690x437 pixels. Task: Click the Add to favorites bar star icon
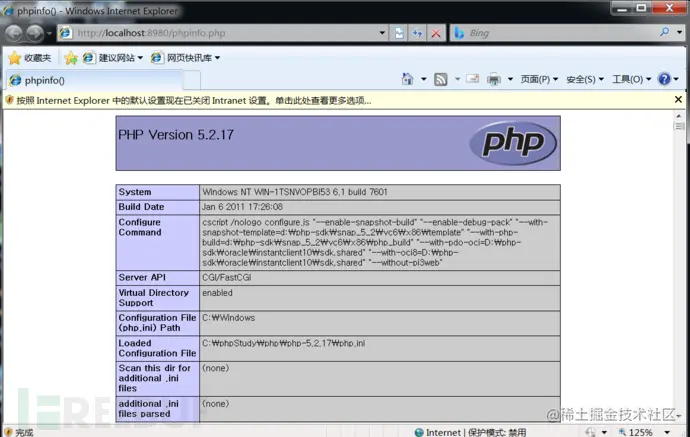click(70, 58)
